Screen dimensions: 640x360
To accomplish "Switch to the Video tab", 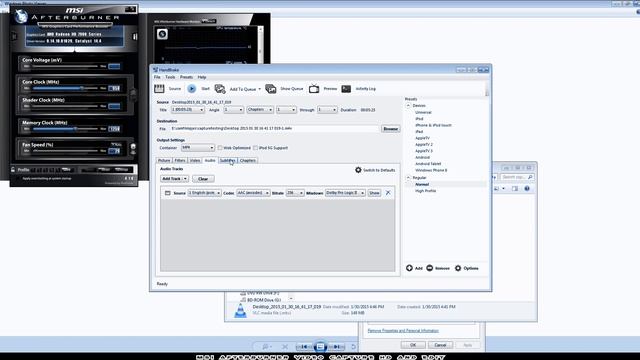I will coord(195,160).
